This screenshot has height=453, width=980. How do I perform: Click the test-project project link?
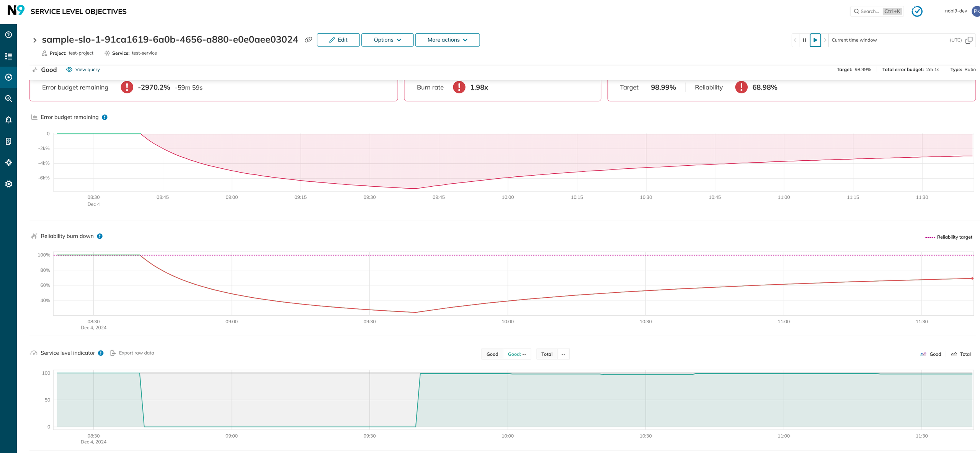point(81,53)
